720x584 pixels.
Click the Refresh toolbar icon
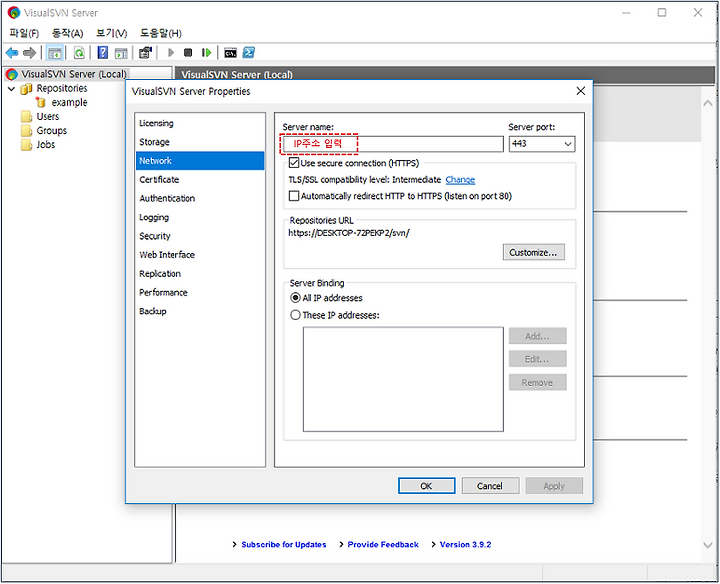(x=79, y=53)
